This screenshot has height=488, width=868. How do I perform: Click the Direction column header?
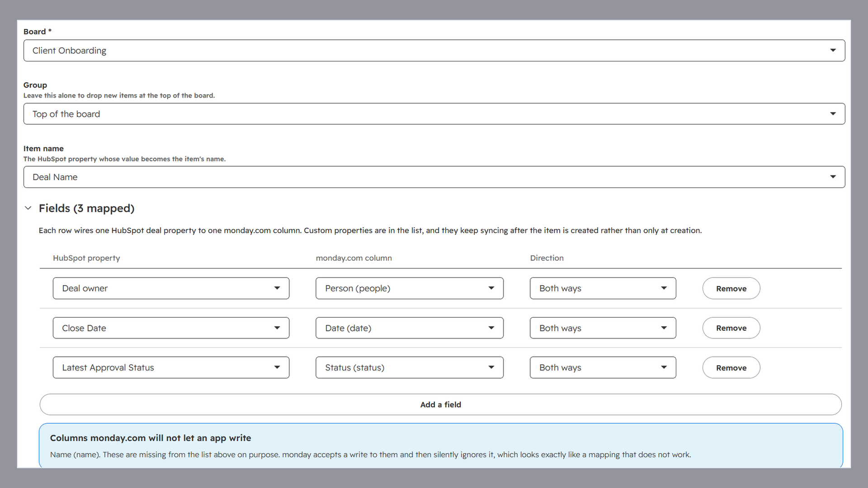point(547,258)
